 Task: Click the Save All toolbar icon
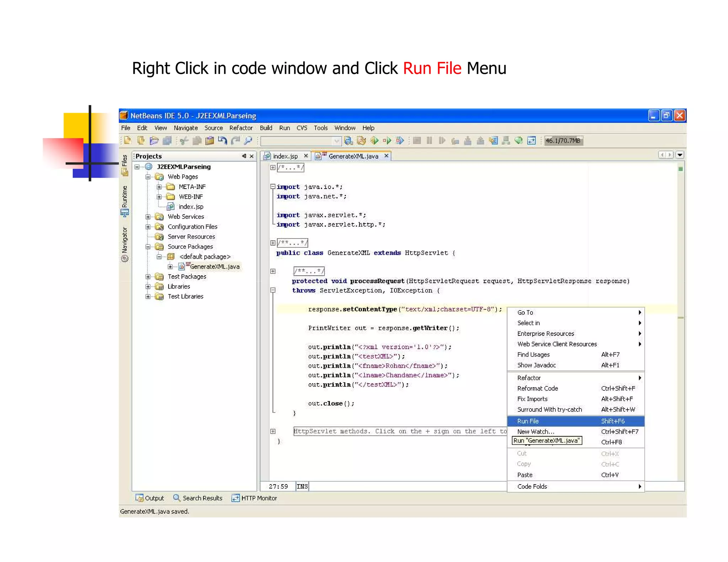tap(167, 141)
